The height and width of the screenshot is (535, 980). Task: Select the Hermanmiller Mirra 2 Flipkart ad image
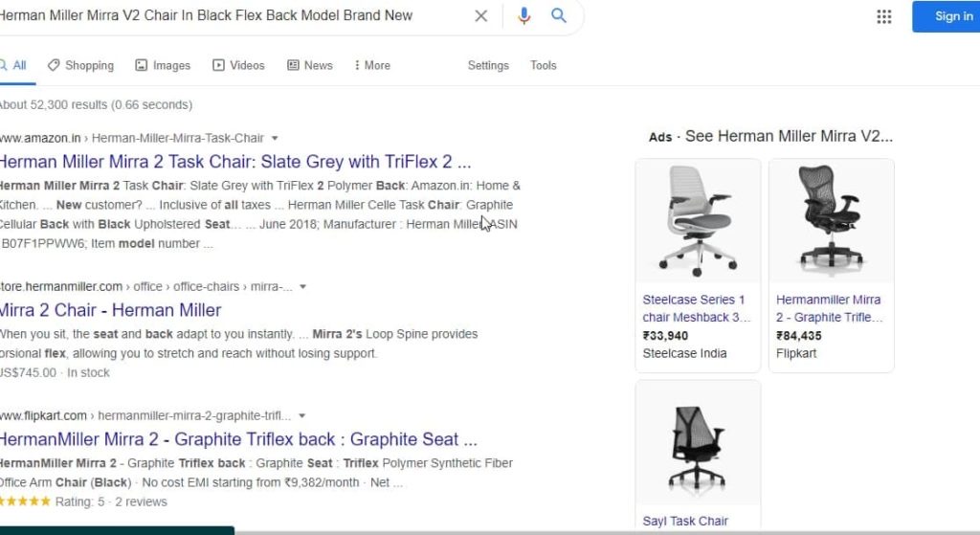tap(832, 221)
